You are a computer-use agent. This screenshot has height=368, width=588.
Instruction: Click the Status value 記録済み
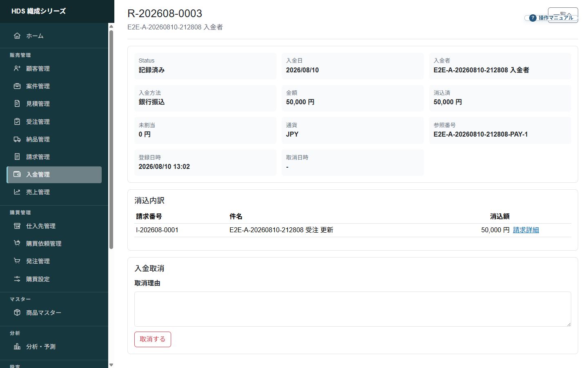point(151,70)
